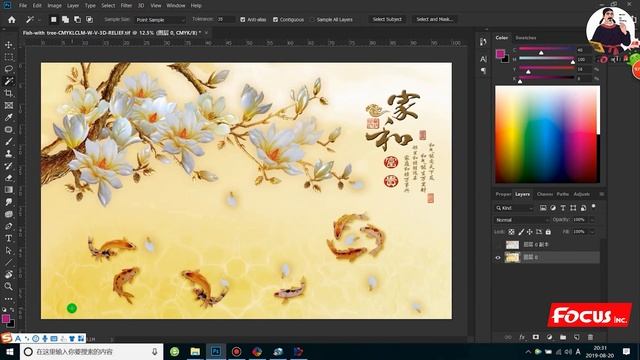Viewport: 640px width, 360px height.
Task: Select the Move tool
Action: (x=9, y=44)
